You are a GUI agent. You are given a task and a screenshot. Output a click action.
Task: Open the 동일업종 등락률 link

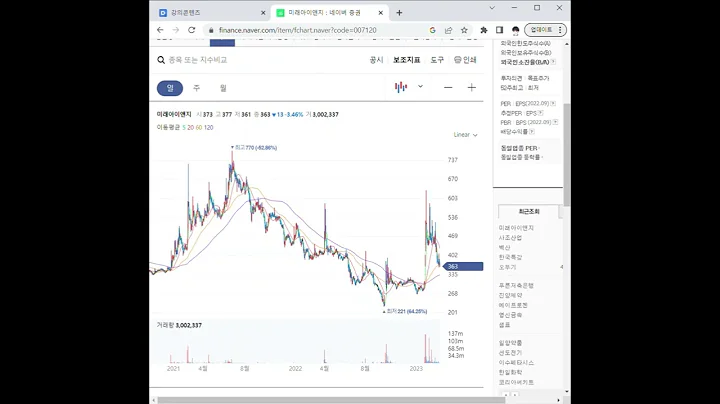click(521, 157)
